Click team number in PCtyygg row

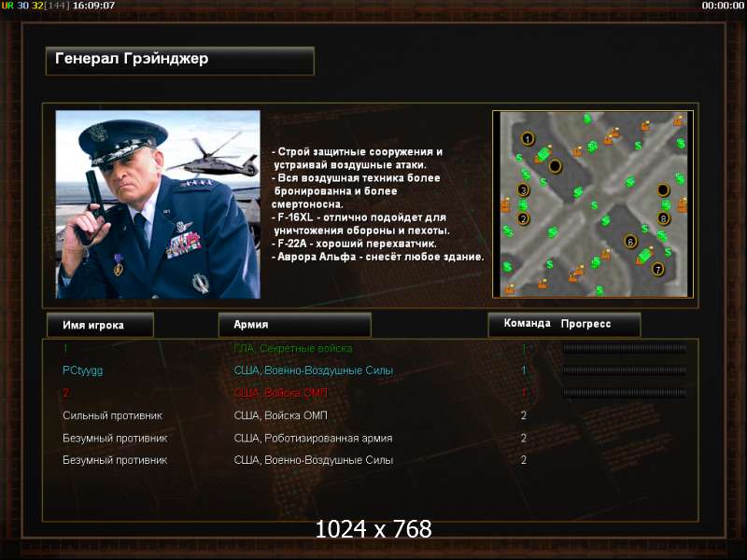(524, 370)
